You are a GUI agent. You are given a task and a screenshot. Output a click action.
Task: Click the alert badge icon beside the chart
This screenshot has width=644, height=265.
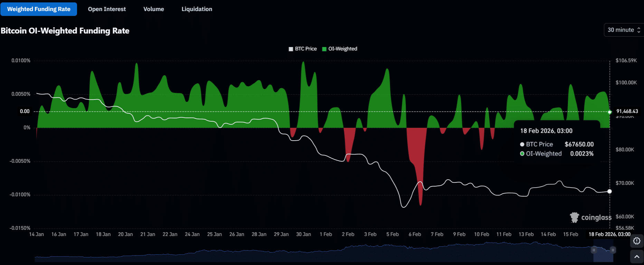[637, 241]
